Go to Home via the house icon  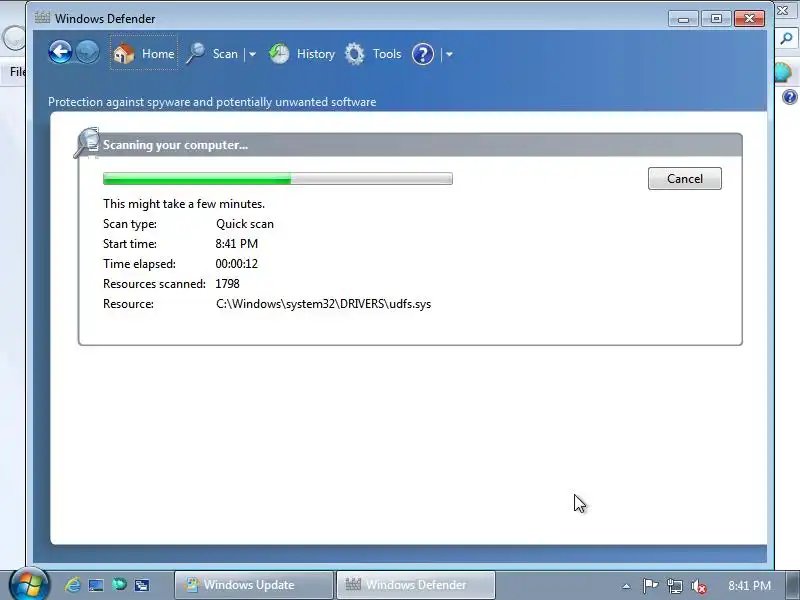123,54
